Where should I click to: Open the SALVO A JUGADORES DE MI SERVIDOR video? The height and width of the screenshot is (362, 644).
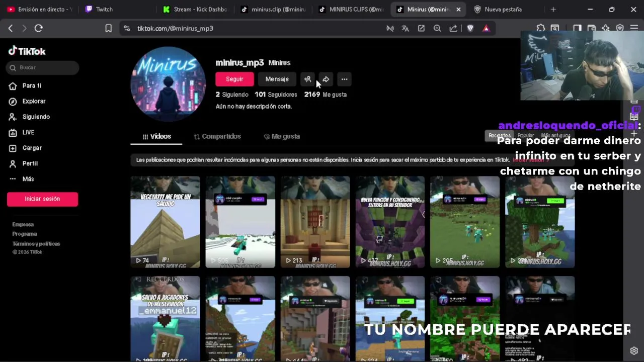(166, 319)
